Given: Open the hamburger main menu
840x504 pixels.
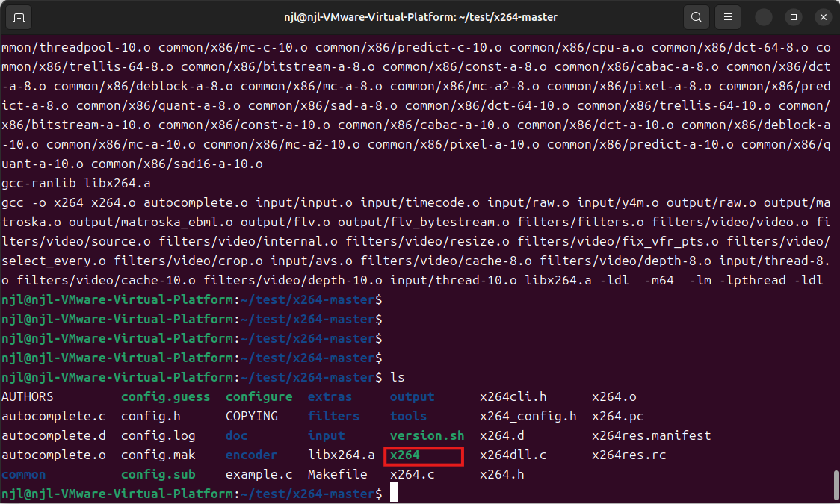Looking at the screenshot, I should coord(727,17).
